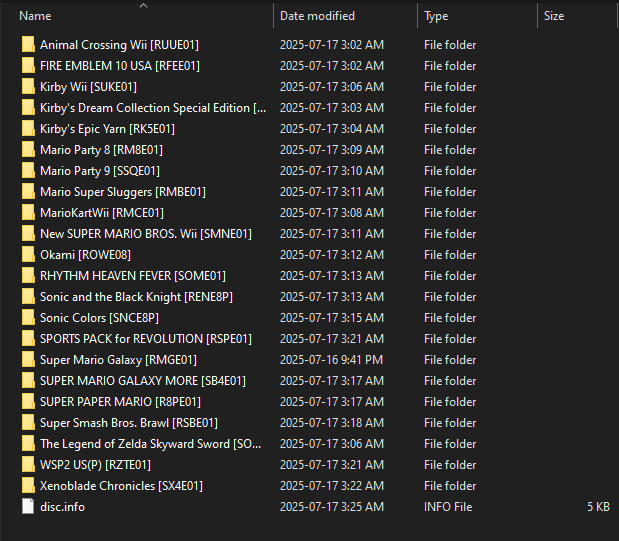Click the WSP2 US(P) folder icon

click(28, 464)
